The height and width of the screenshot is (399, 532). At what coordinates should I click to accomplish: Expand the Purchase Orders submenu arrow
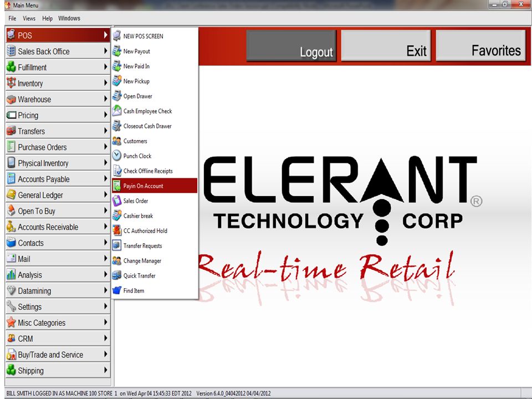(105, 146)
